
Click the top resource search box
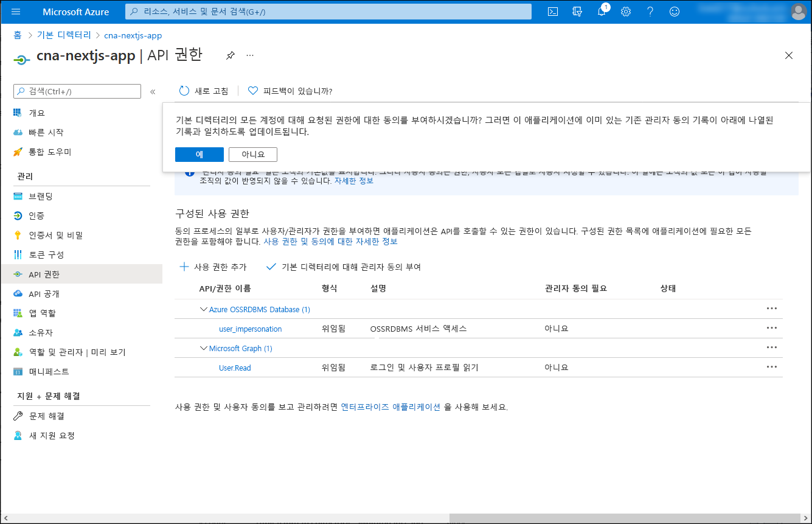pos(328,12)
